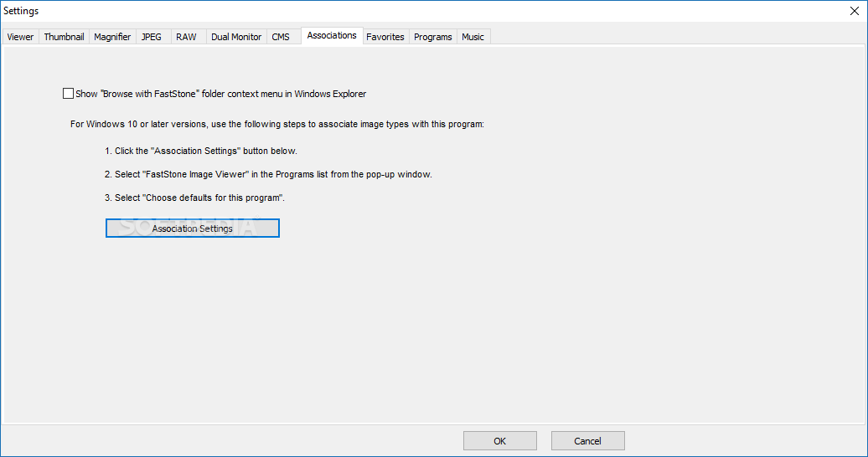The height and width of the screenshot is (457, 868).
Task: Enable the "Browse with FastStone" context menu checkbox
Action: 69,94
